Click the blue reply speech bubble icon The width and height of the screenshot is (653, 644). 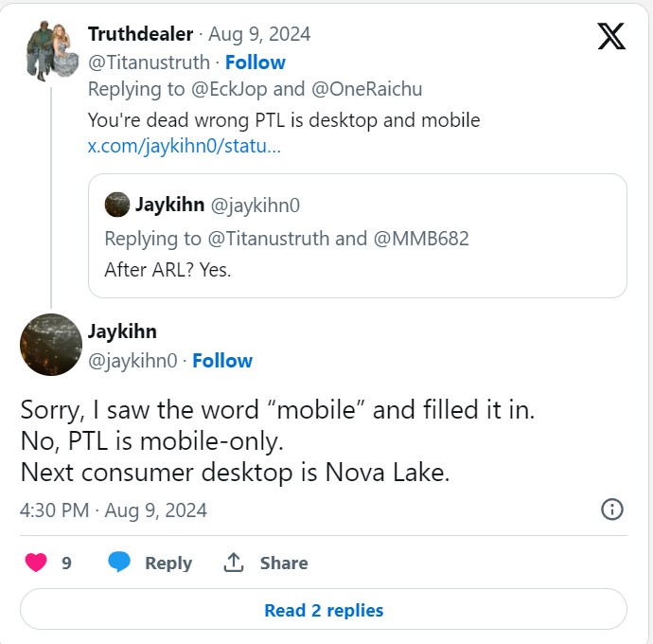(x=119, y=562)
